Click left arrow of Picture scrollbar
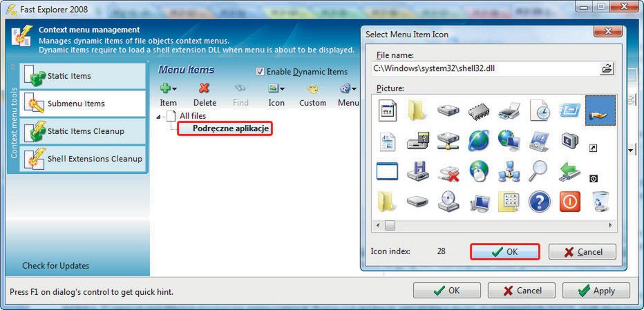 click(x=377, y=225)
